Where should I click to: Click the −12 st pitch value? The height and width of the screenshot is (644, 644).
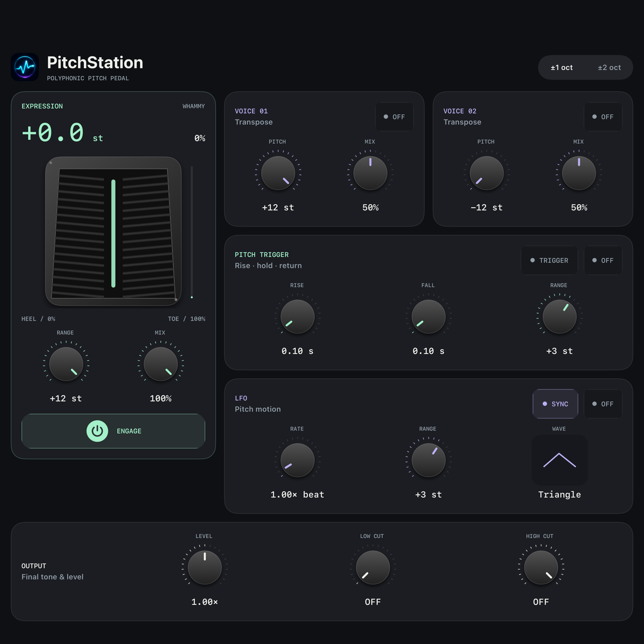click(487, 208)
